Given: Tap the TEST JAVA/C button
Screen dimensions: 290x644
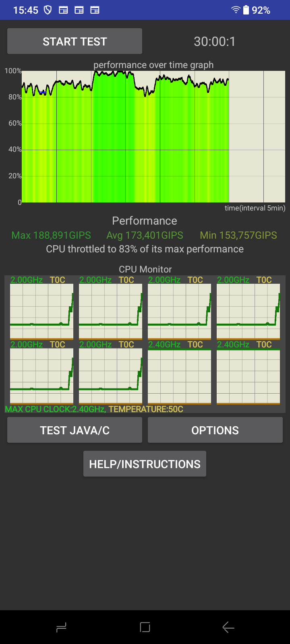Looking at the screenshot, I should tap(75, 430).
